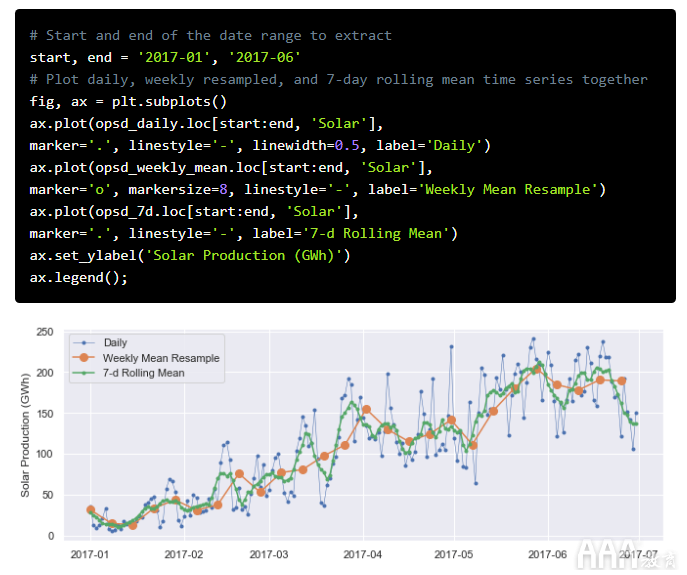Click the first orange weekly marker at 2017-01
This screenshot has height=575, width=687.
(x=91, y=510)
